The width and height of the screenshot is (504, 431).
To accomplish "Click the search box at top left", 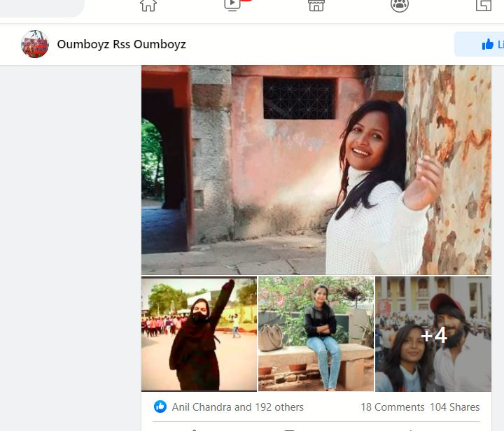I will 42,7.
